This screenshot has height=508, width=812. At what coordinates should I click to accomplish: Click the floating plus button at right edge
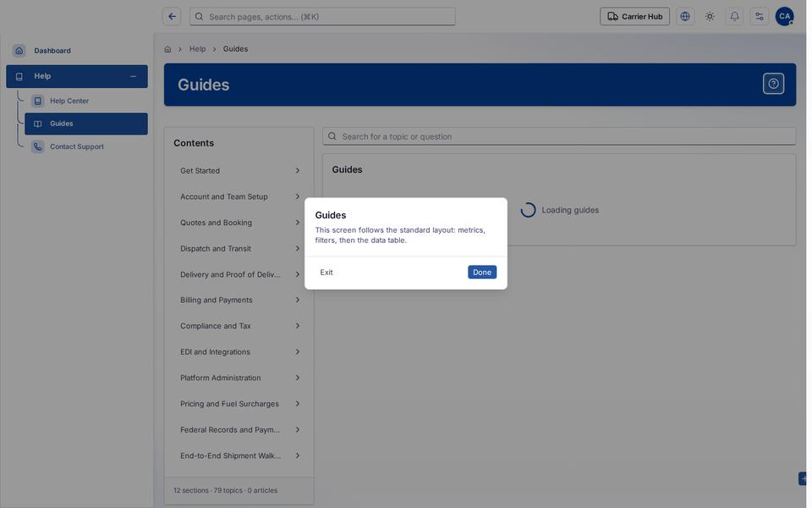tap(802, 478)
